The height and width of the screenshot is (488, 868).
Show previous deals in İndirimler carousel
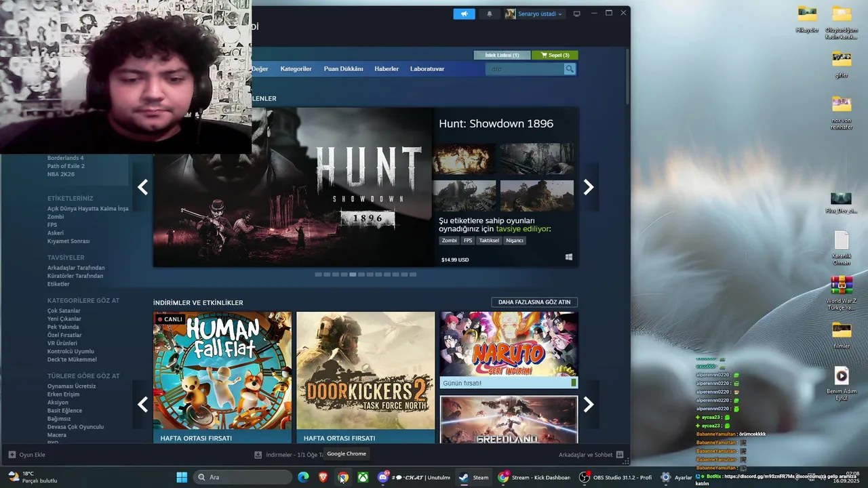142,405
